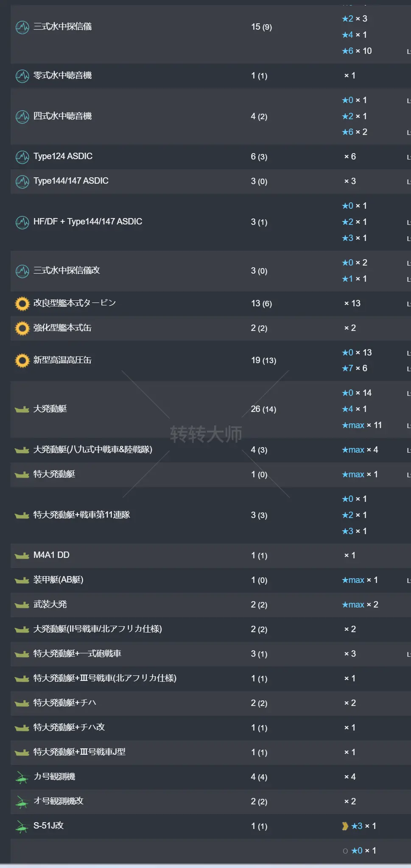411x868 pixels.
Task: Click the landing craft icon beside 大発動艇
Action: point(22,409)
